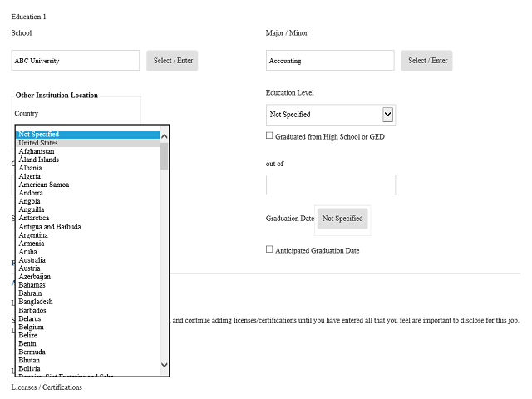Click the Select / Enter button beside School

coord(172,61)
